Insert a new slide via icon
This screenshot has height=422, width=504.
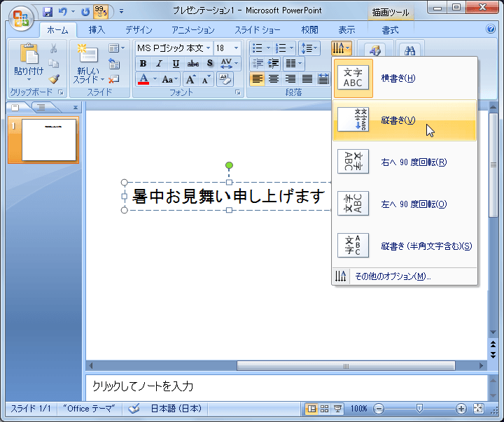coord(87,53)
